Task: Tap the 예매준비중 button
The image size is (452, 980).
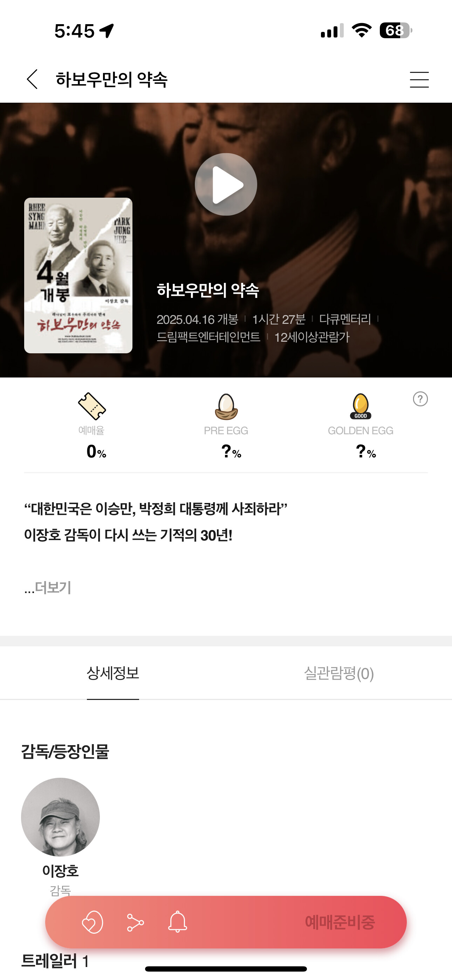Action: (x=340, y=922)
